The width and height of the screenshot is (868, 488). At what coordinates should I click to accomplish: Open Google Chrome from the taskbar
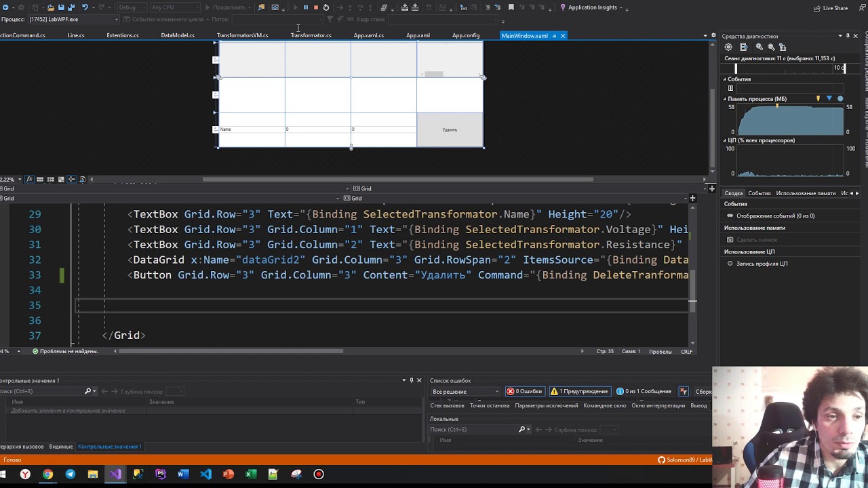pyautogui.click(x=47, y=474)
